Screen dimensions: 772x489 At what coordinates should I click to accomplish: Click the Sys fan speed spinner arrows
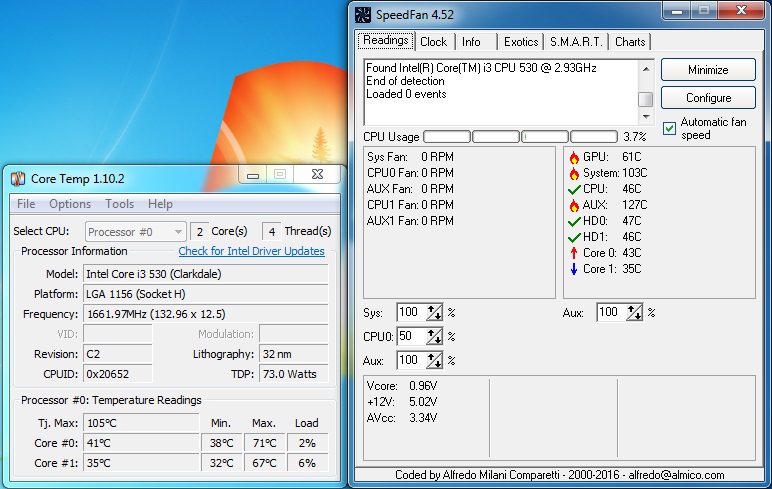(x=434, y=312)
